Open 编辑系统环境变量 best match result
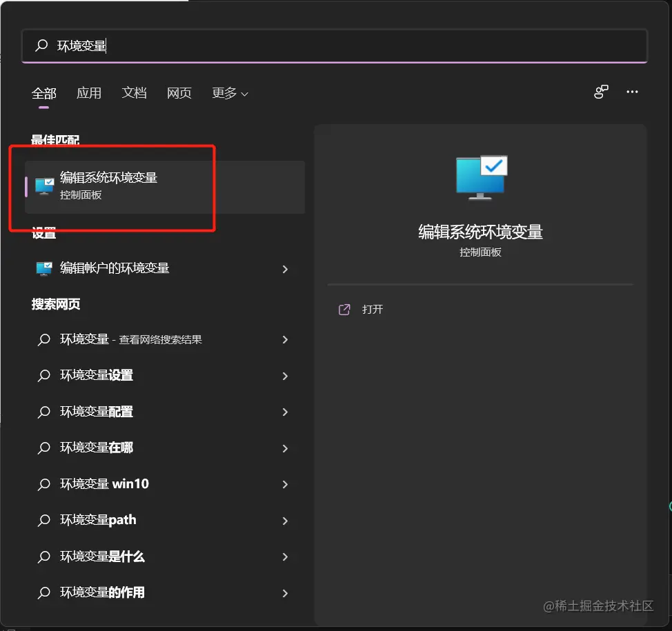Viewport: 672px width, 631px height. (165, 187)
